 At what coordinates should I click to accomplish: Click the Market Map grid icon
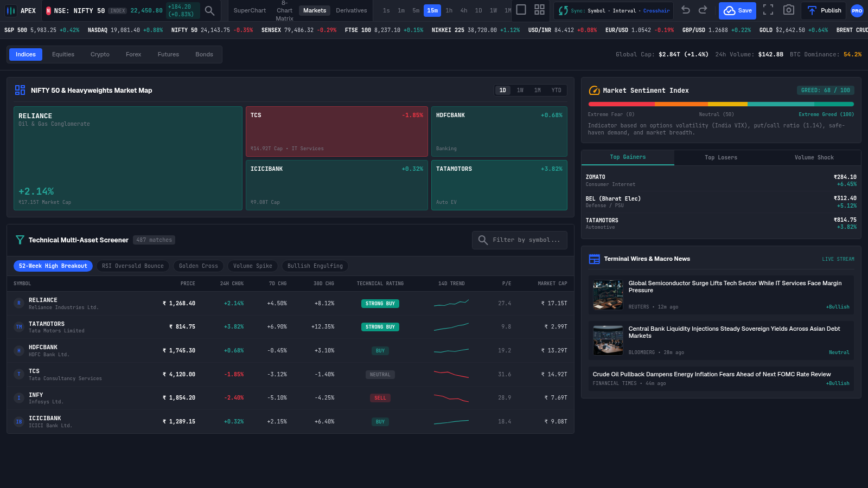pos(20,90)
